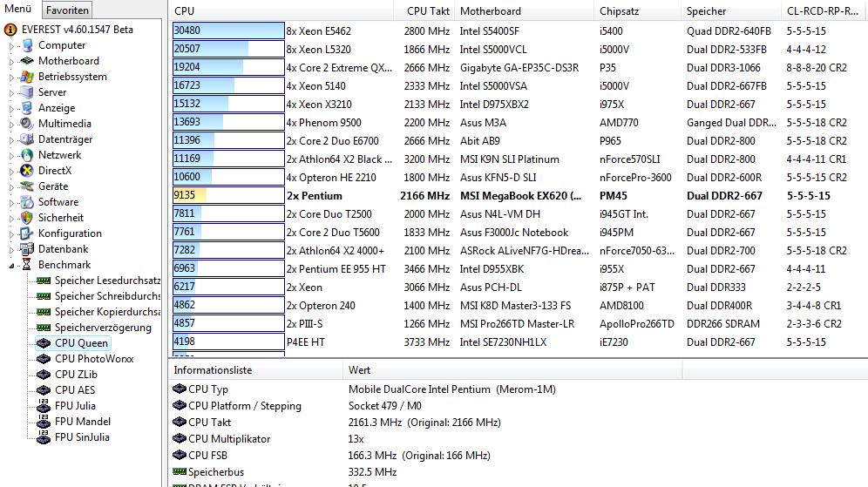Screen dimensions: 868x487
Task: Collapse the Benchmark tree node
Action: click(11, 267)
